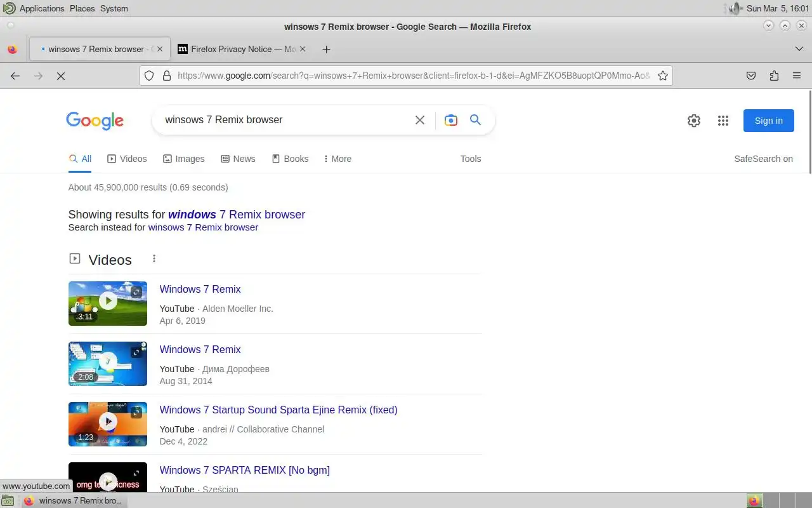The image size is (812, 508).
Task: Open the search Tools options
Action: pos(471,159)
